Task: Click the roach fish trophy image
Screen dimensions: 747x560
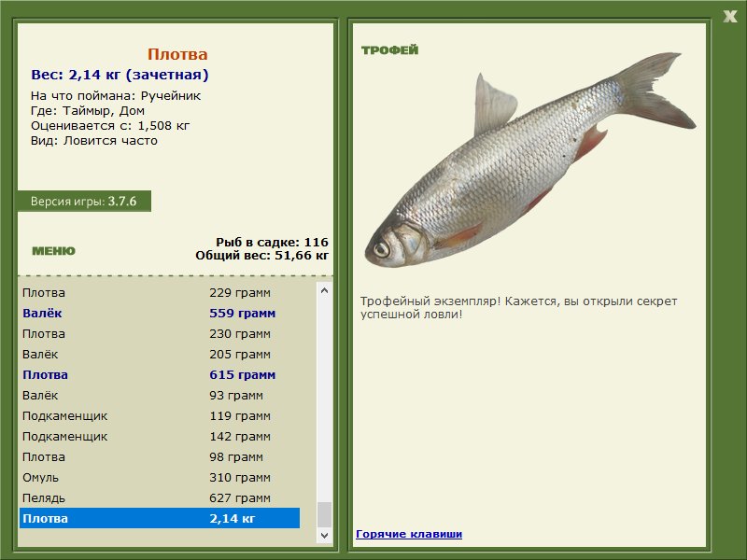Action: (529, 160)
